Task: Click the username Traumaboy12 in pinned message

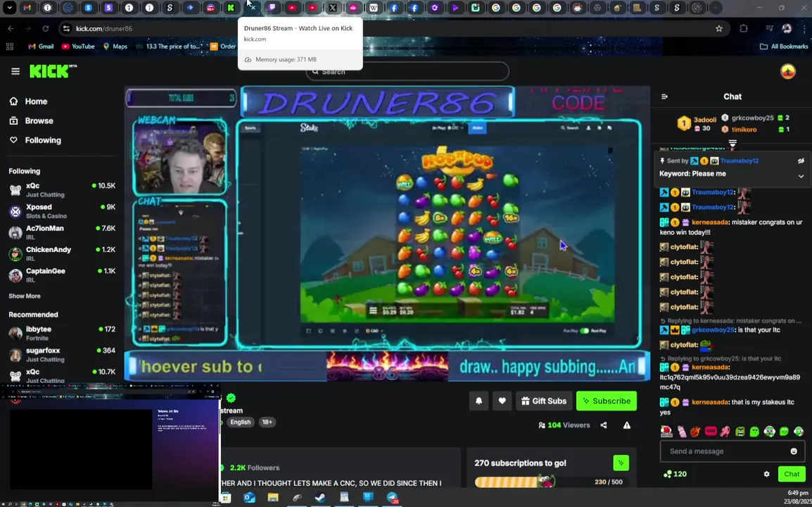Action: click(740, 161)
